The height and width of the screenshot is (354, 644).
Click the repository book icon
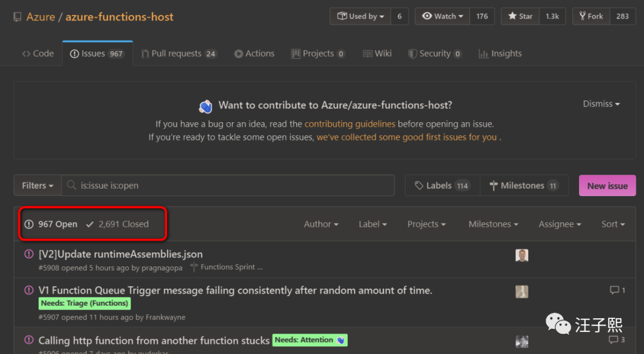17,17
